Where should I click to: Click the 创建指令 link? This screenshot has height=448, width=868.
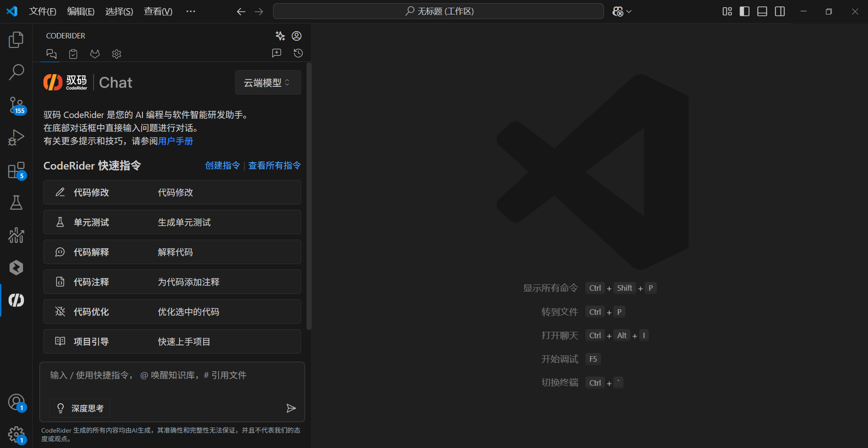222,165
